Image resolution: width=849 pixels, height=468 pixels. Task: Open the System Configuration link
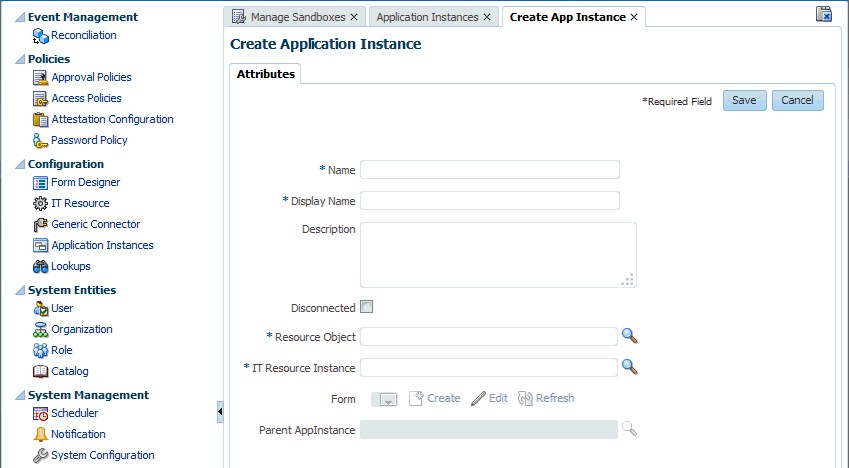pyautogui.click(x=103, y=456)
